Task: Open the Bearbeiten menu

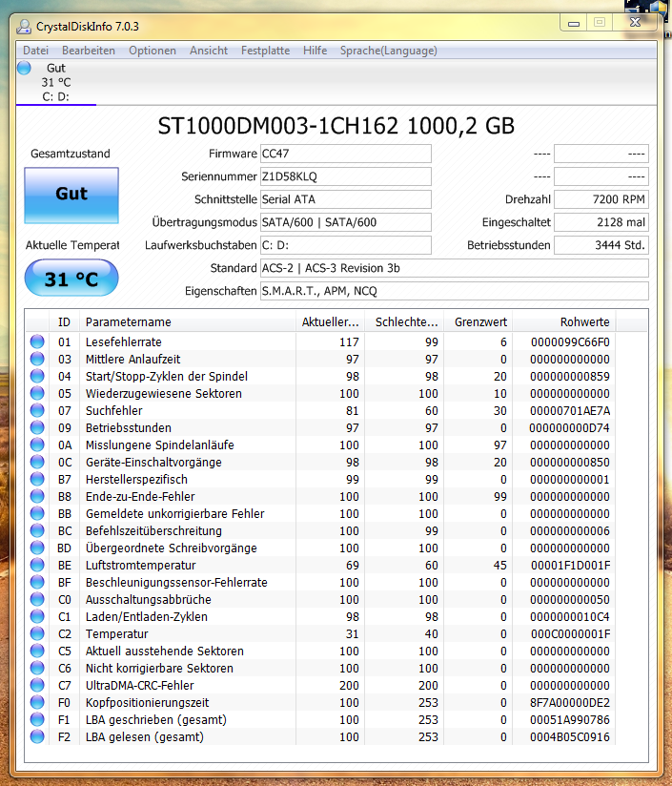Action: (89, 51)
